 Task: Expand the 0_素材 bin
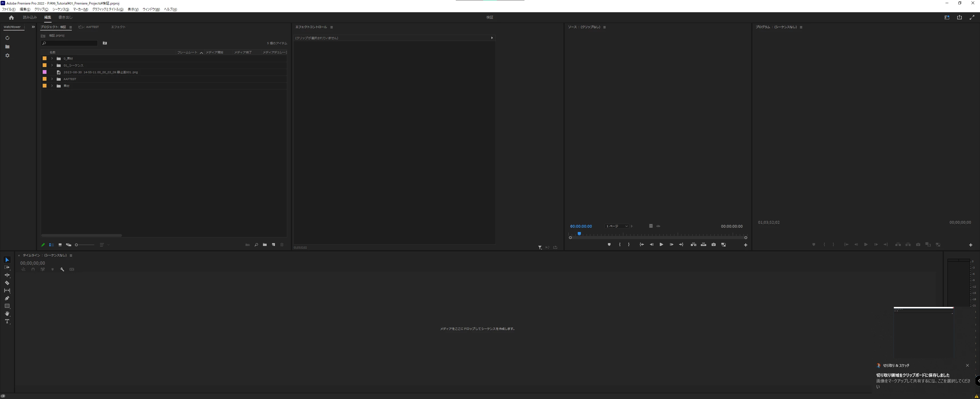[52, 58]
